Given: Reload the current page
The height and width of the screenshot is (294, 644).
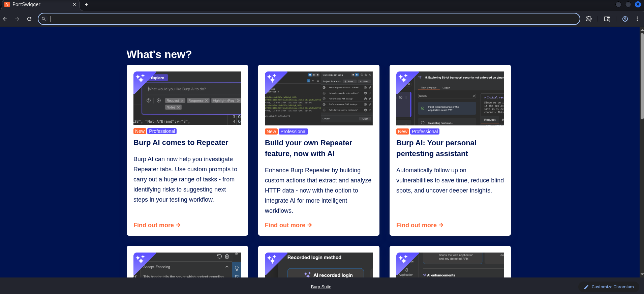Looking at the screenshot, I should click(29, 19).
